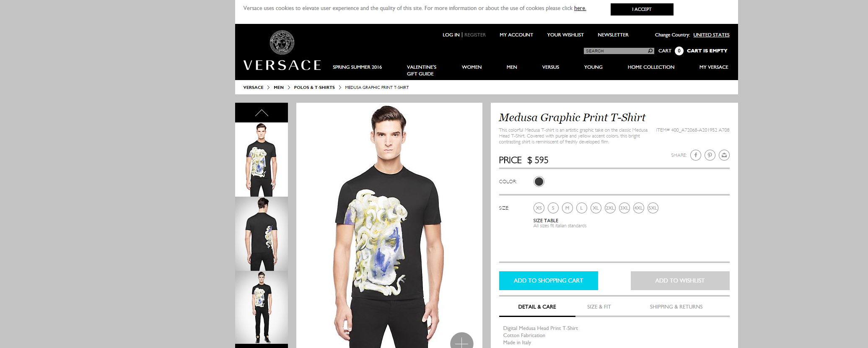
Task: Share the product via email icon
Action: coord(724,155)
